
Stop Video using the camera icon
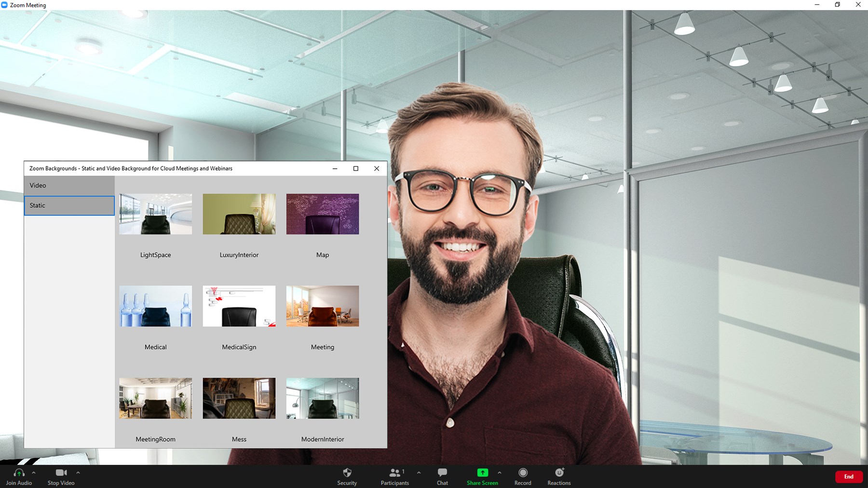[x=61, y=473]
